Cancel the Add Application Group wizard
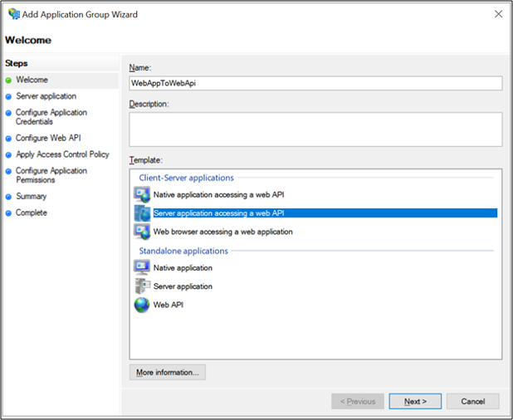The image size is (513, 420). pos(472,401)
